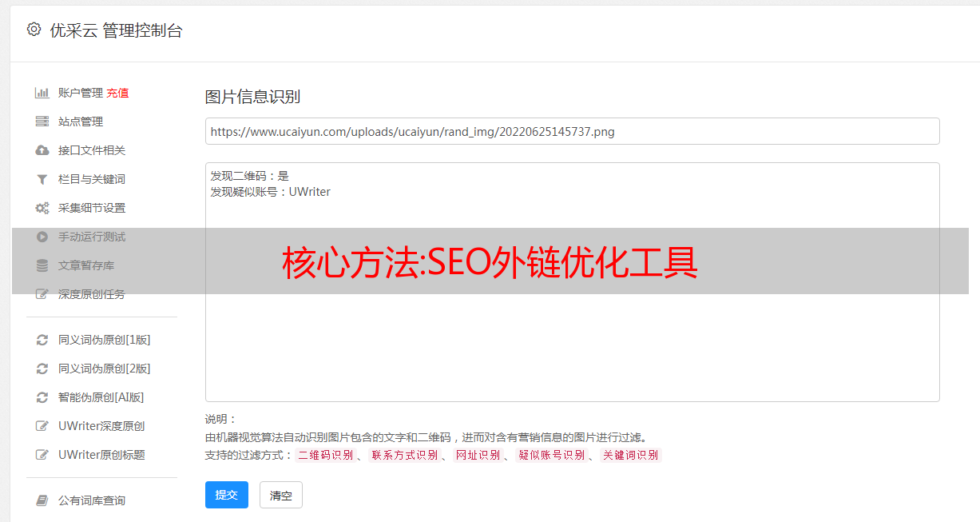The image size is (980, 522).
Task: Click the result line 发现二维码：是
Action: pyautogui.click(x=249, y=175)
